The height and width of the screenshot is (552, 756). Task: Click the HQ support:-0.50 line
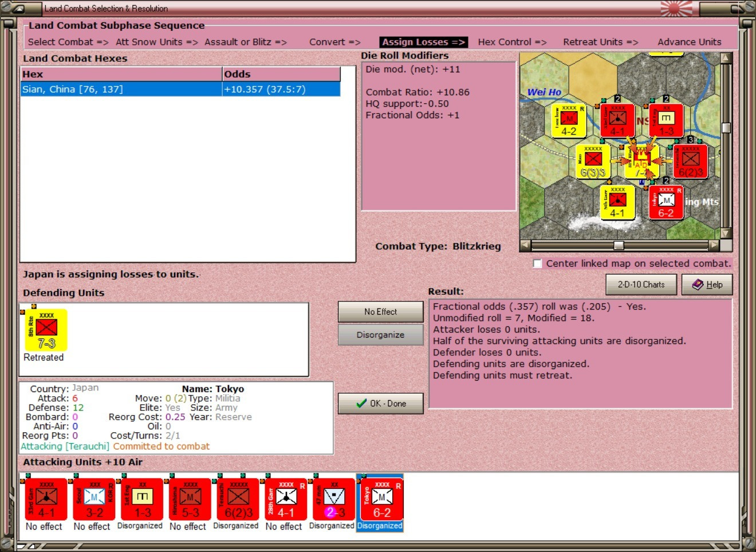(x=407, y=104)
